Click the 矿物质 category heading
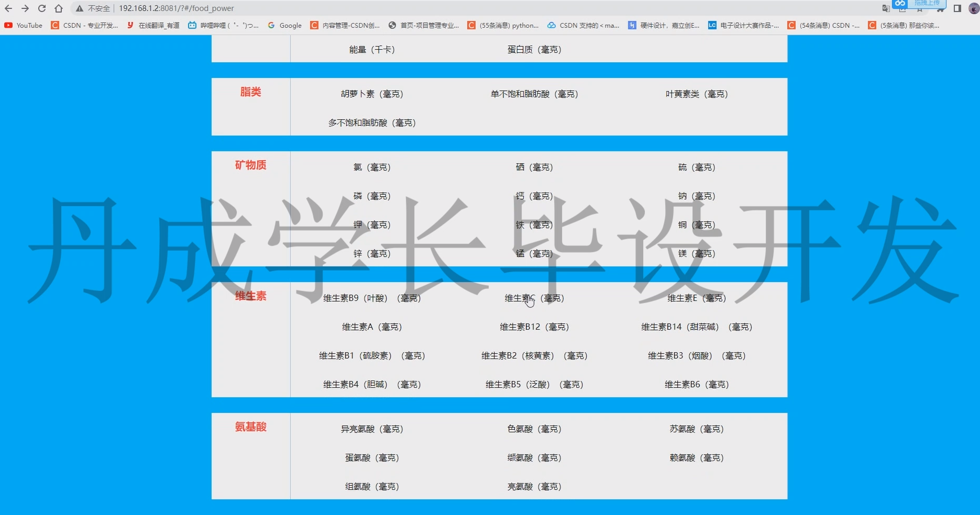Viewport: 980px width, 515px height. [x=251, y=165]
